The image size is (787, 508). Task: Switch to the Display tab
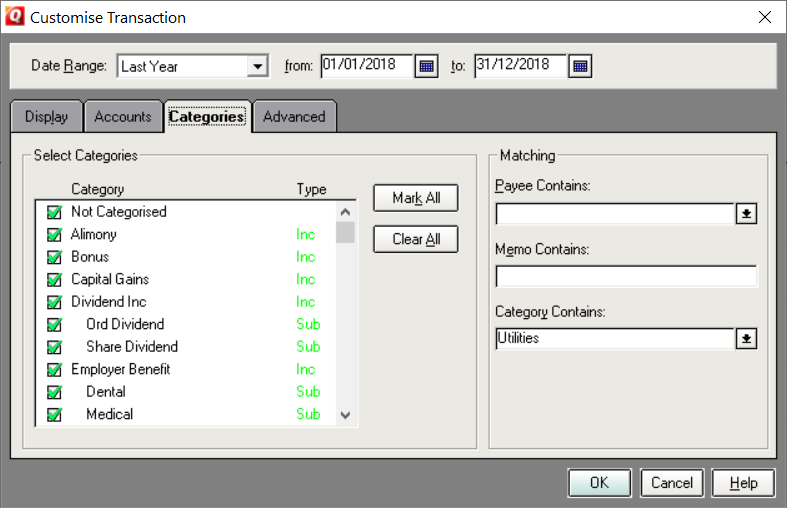pyautogui.click(x=46, y=117)
